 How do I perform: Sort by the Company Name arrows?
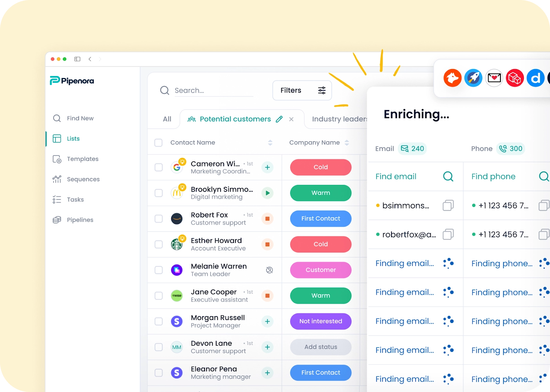click(x=347, y=143)
